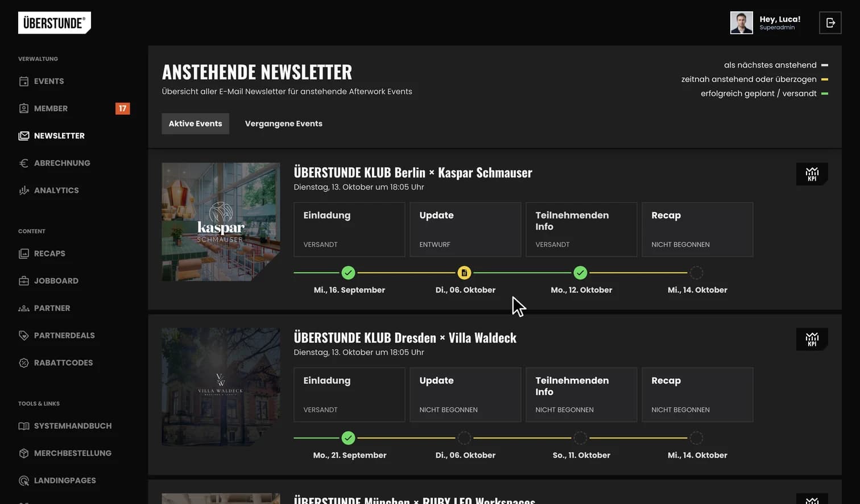Click the Berlin 06. Oktober draft marker

click(x=464, y=273)
